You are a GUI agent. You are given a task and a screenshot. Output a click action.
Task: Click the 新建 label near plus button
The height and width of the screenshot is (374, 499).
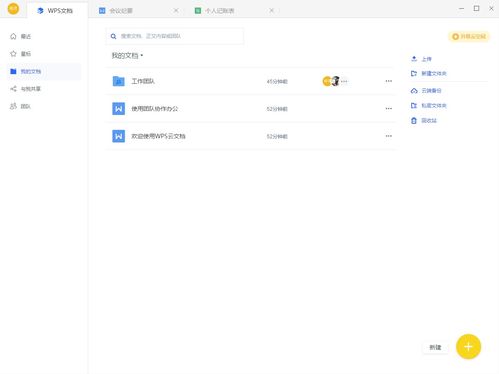click(x=435, y=347)
